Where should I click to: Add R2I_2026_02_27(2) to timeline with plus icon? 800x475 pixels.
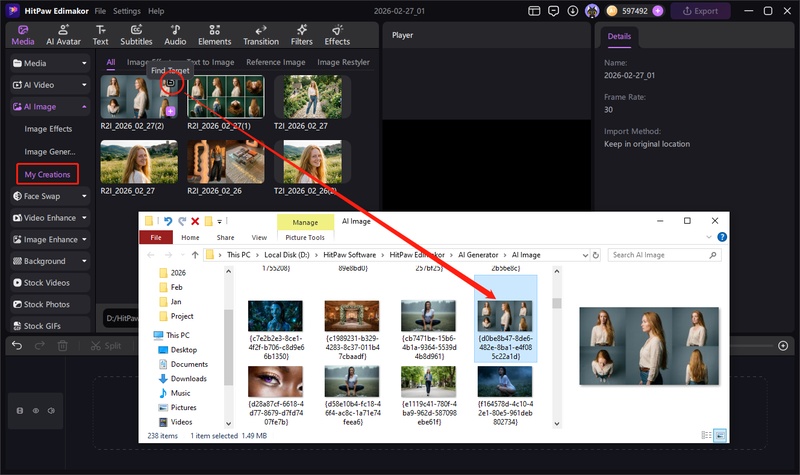click(x=170, y=111)
